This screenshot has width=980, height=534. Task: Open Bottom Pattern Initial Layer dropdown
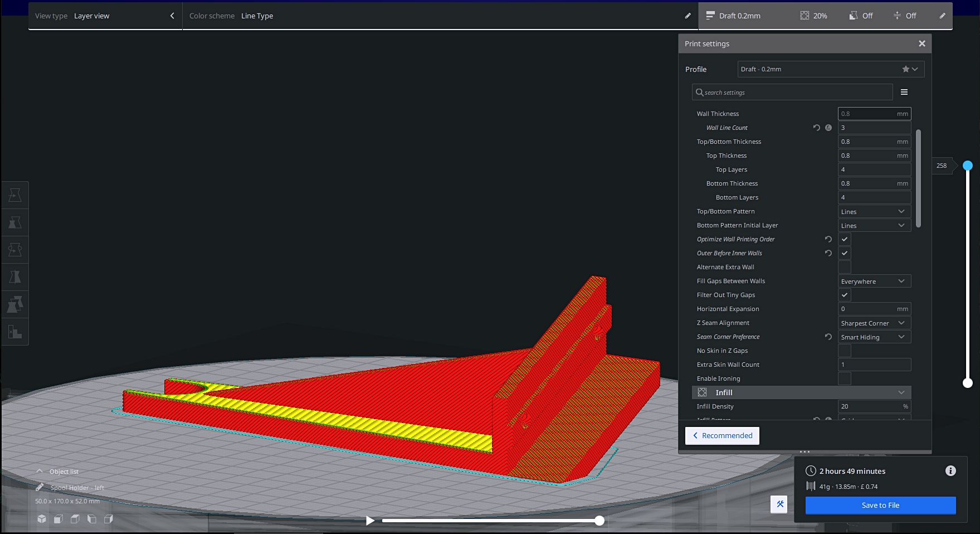(x=875, y=225)
